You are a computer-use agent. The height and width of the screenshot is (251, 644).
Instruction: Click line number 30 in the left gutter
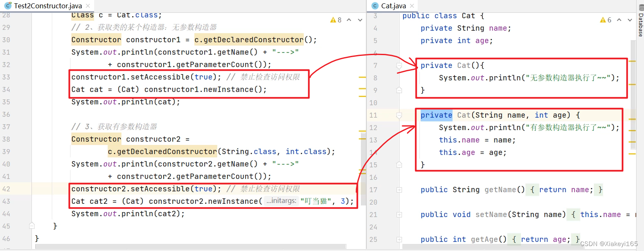coord(6,40)
